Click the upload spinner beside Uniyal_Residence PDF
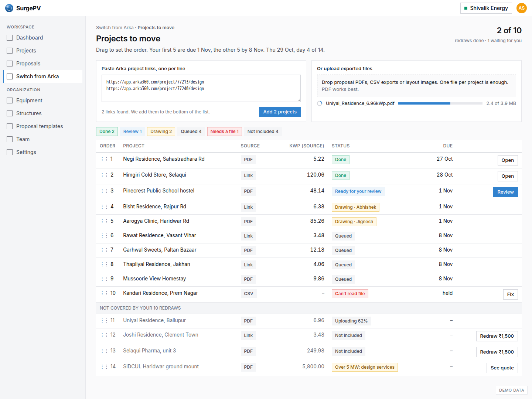The height and width of the screenshot is (399, 532). (320, 103)
